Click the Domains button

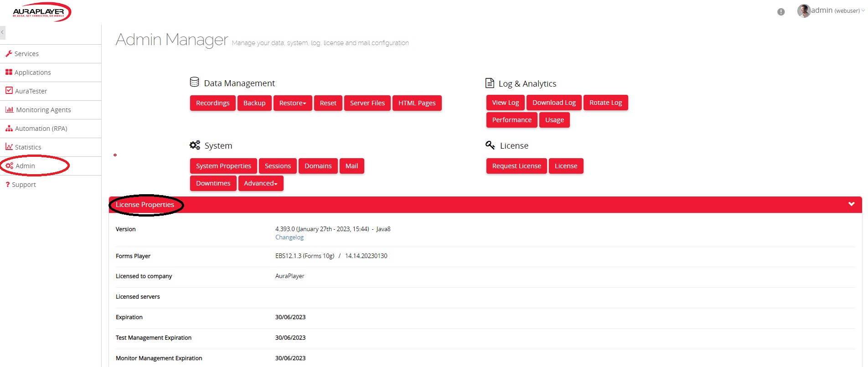tap(318, 166)
